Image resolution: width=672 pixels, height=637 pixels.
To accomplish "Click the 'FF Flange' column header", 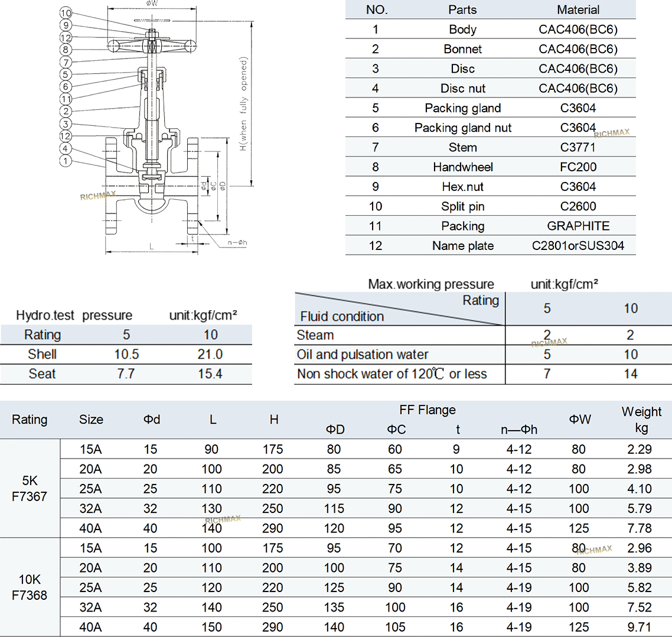I will [427, 410].
